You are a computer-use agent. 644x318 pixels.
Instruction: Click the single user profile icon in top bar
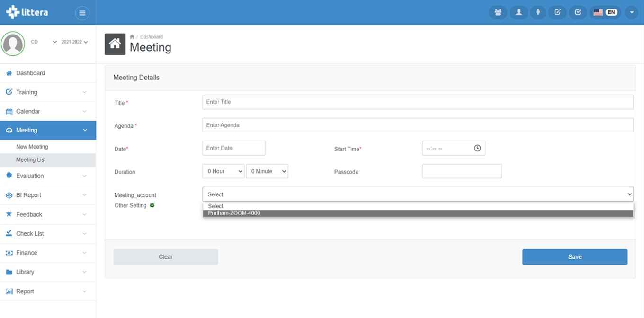[519, 13]
